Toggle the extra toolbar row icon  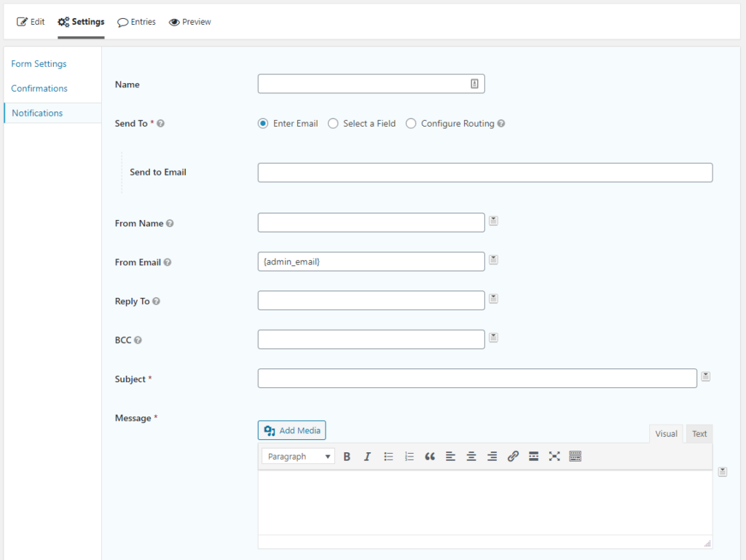(x=576, y=457)
